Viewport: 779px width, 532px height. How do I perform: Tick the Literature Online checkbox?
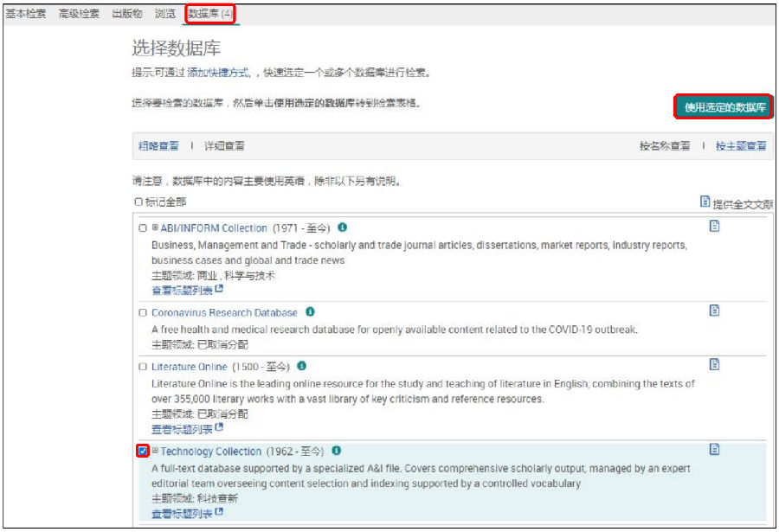click(x=143, y=367)
